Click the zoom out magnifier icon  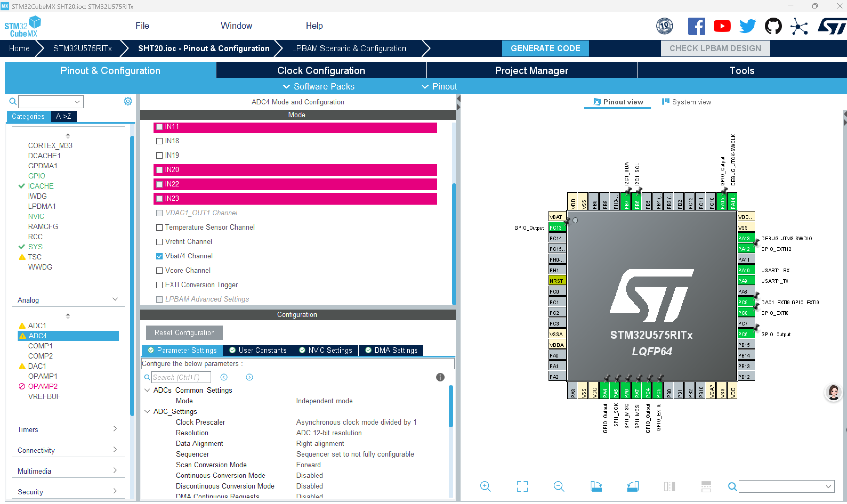[x=559, y=486]
